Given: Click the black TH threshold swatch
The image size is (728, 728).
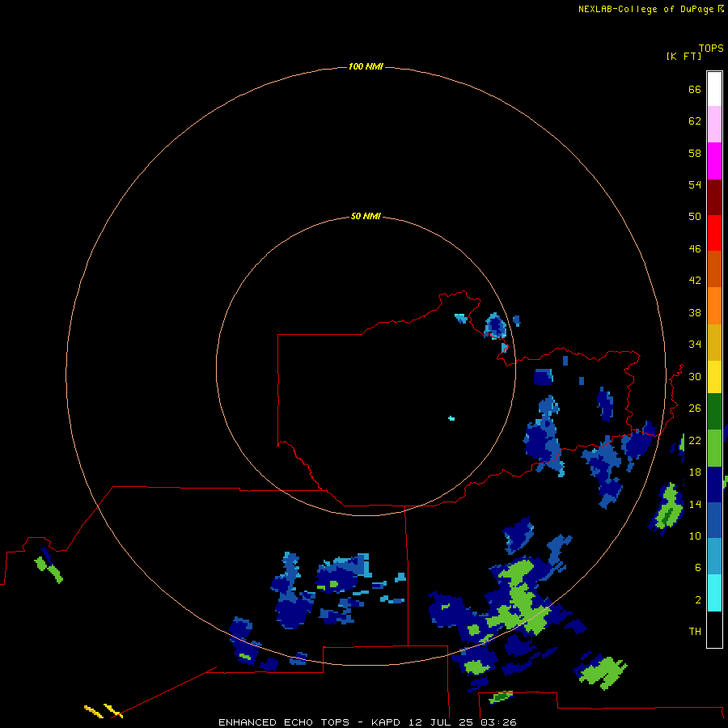Looking at the screenshot, I should click(x=714, y=629).
